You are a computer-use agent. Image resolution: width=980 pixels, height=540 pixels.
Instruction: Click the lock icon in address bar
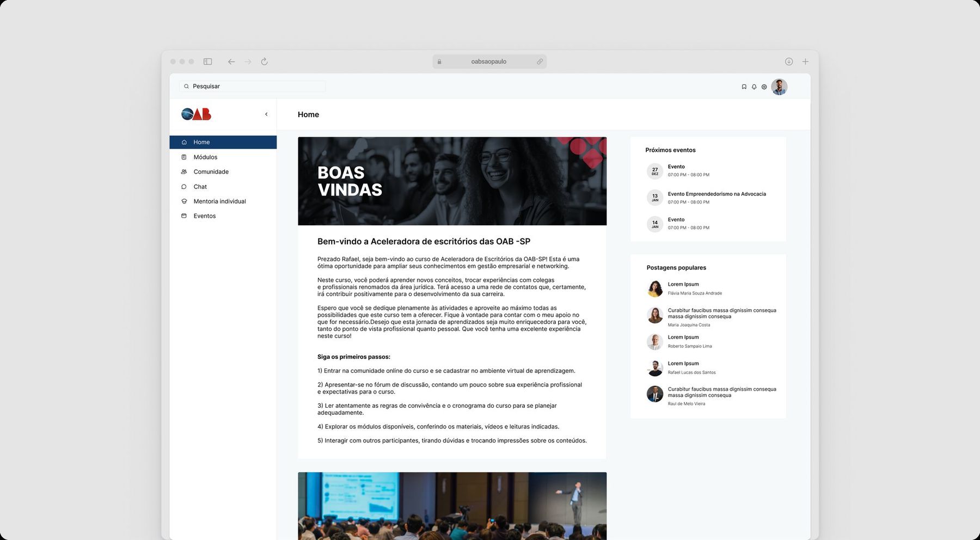point(439,62)
